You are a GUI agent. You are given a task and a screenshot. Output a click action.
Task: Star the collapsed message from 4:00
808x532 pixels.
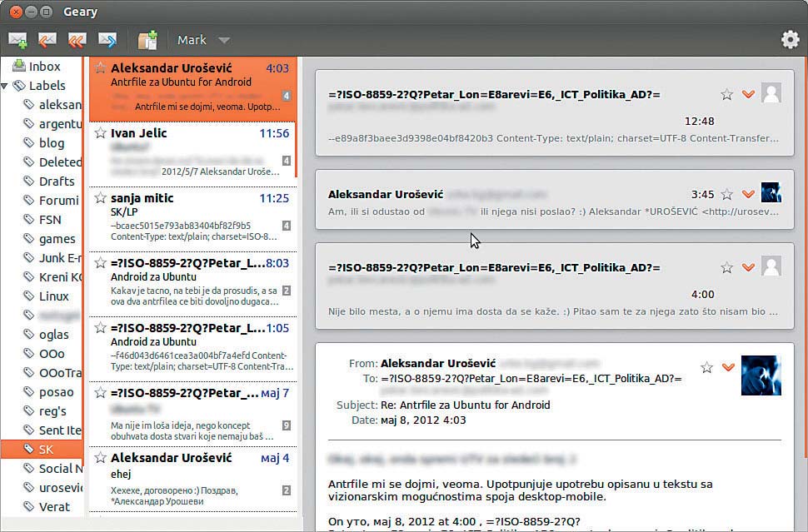pyautogui.click(x=727, y=267)
